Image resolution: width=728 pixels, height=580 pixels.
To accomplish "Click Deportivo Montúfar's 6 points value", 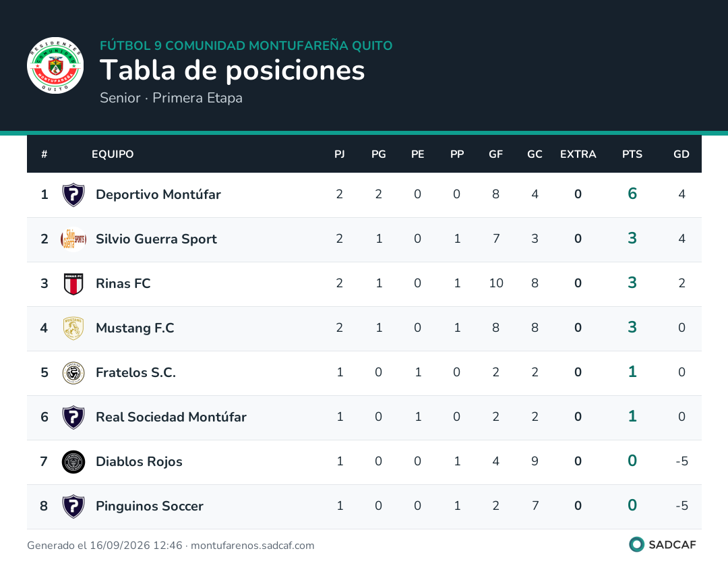I will pos(632,194).
